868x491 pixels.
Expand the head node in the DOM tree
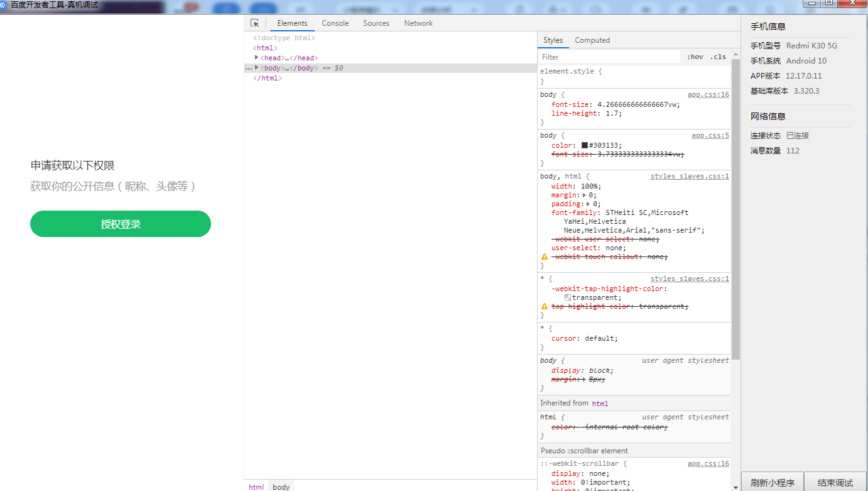click(257, 58)
